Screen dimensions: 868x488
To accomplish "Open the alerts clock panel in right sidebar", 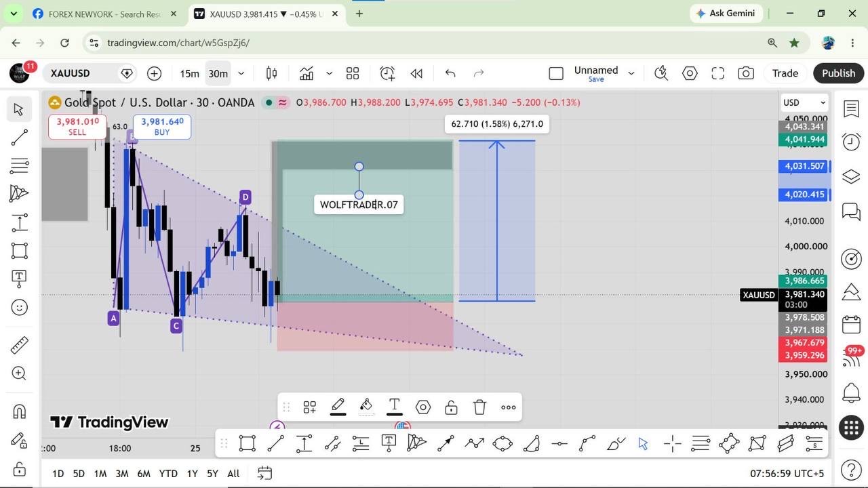I will tap(851, 142).
